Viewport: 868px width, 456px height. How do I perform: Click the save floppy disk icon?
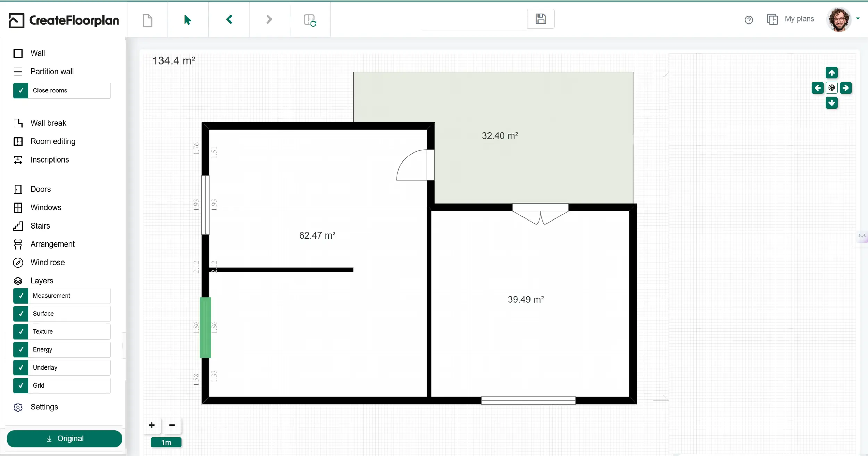click(541, 19)
